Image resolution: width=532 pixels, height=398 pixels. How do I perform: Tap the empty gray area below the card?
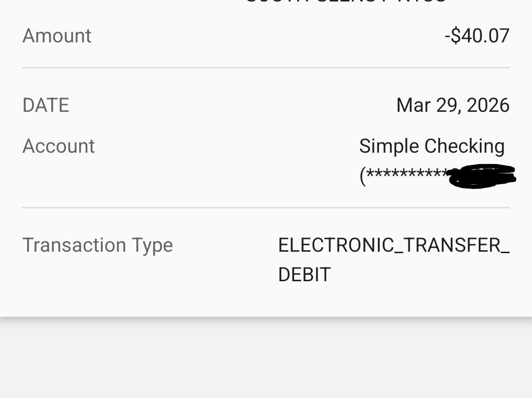pos(266,360)
